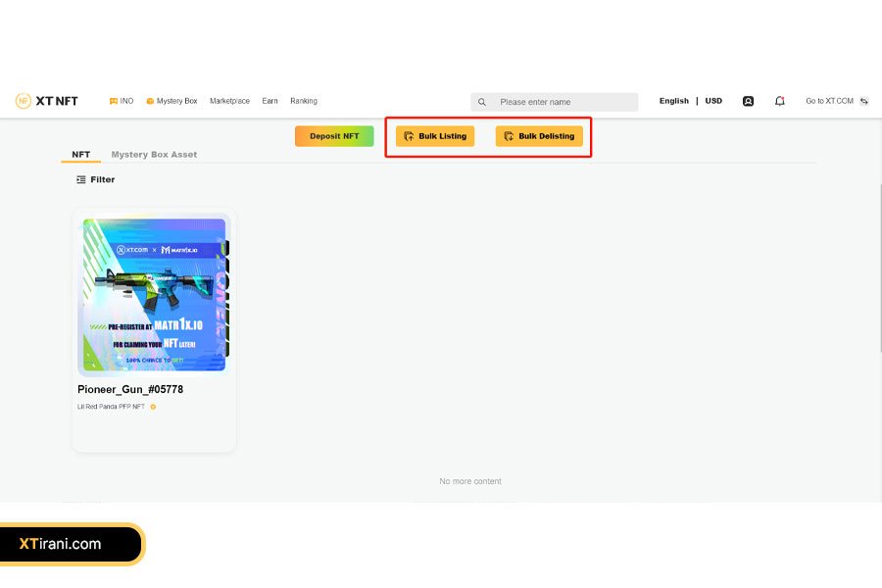Click the Deposit NFT button
The height and width of the screenshot is (588, 882).
334,136
